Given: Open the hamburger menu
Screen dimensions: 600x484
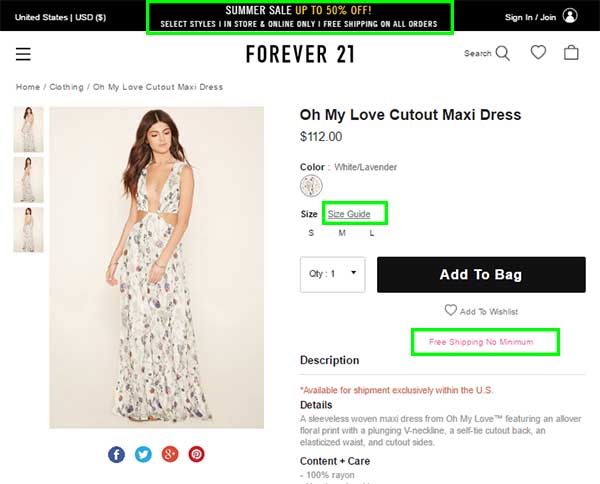Looking at the screenshot, I should point(23,54).
